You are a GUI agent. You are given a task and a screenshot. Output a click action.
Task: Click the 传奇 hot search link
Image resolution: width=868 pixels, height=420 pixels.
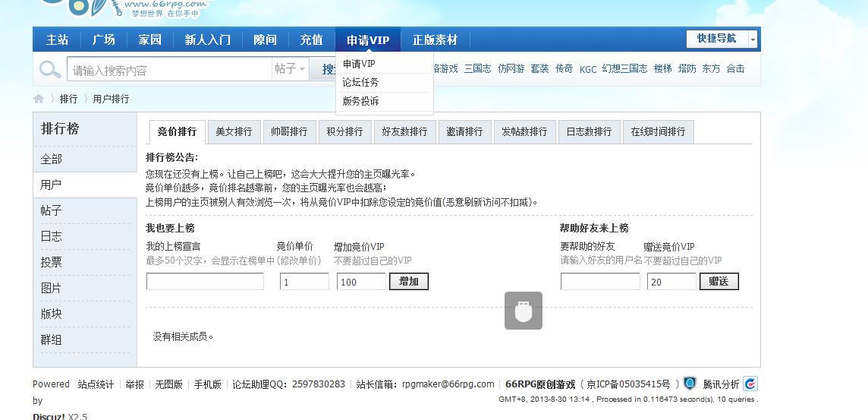click(564, 68)
